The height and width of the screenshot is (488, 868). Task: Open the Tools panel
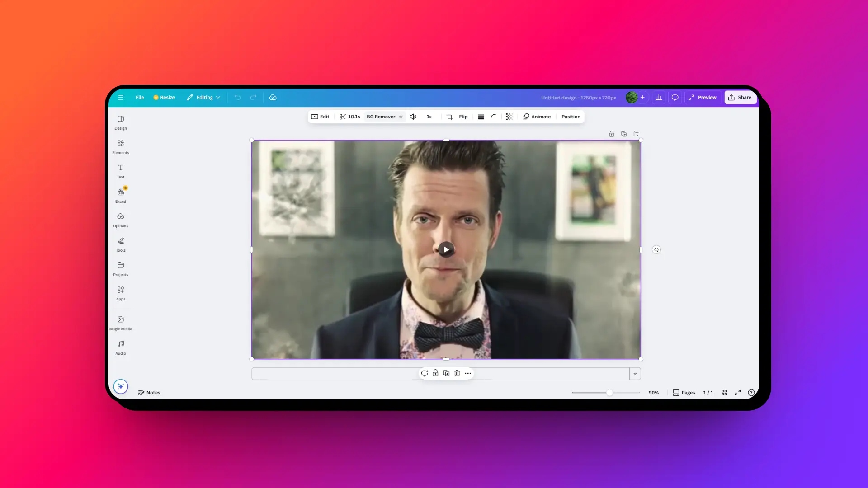click(121, 244)
